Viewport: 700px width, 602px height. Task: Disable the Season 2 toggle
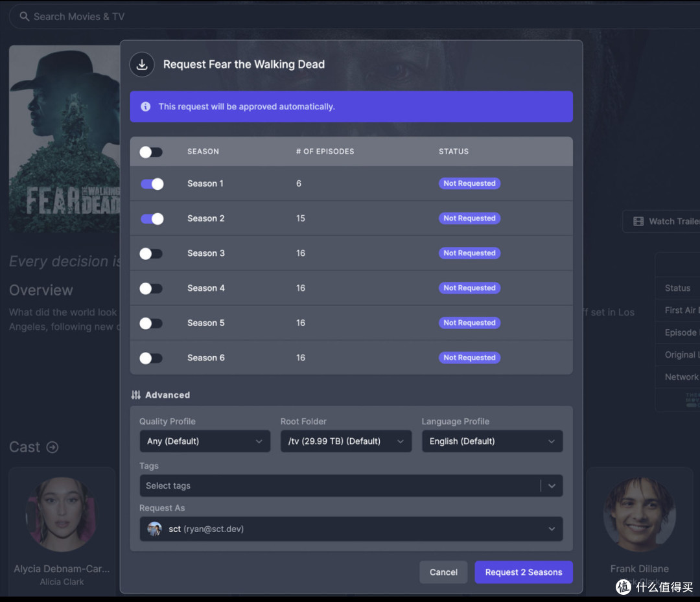152,218
